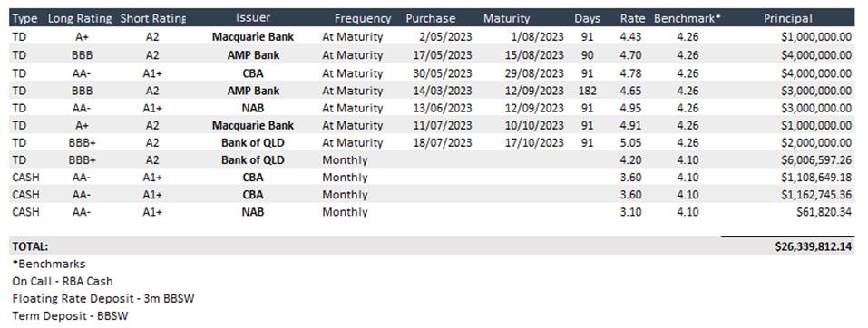This screenshot has width=868, height=328.
Task: Click the Long Rating column header
Action: click(79, 18)
